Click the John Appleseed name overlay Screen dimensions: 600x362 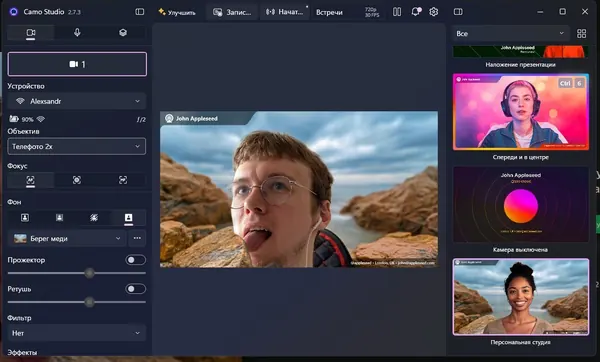197,119
